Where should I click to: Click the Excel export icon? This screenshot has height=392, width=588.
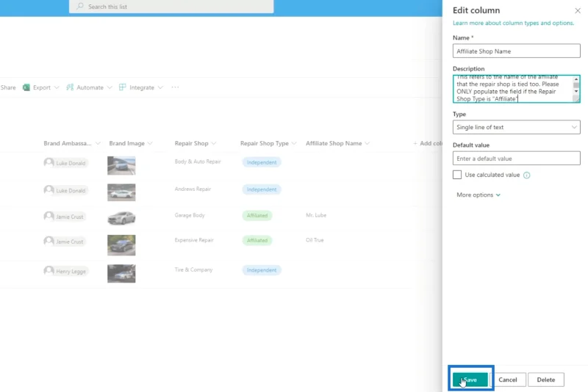pyautogui.click(x=26, y=87)
